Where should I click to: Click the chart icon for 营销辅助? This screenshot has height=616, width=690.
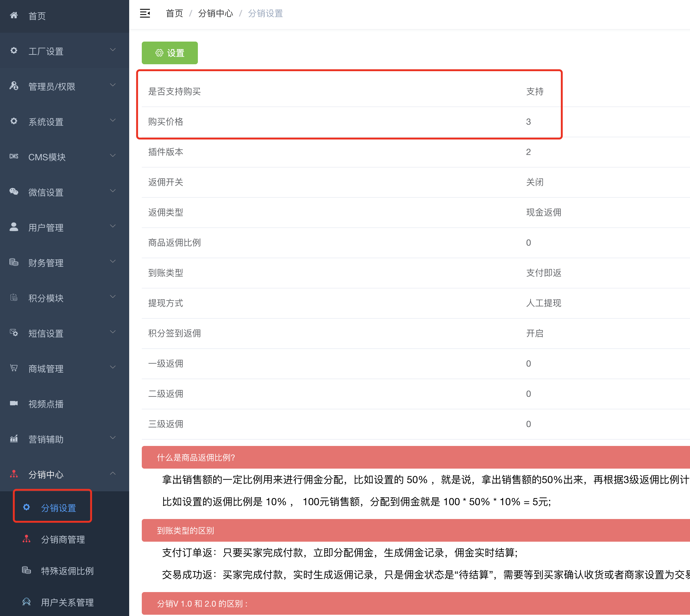[14, 439]
